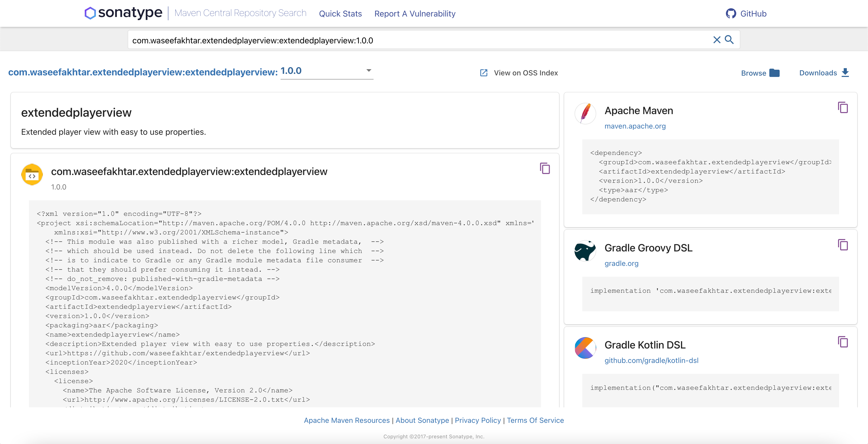868x444 pixels.
Task: Click the Sonatype logo
Action: click(123, 13)
